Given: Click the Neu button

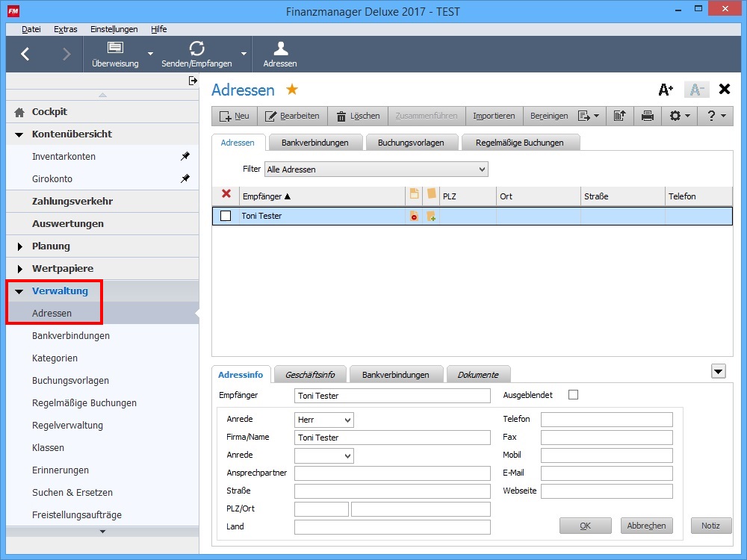Looking at the screenshot, I should click(235, 116).
